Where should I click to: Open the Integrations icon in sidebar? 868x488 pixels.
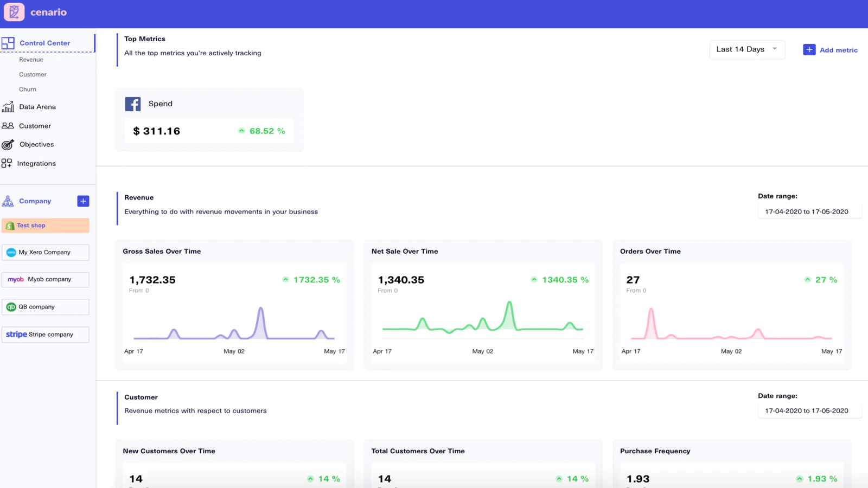tap(7, 163)
